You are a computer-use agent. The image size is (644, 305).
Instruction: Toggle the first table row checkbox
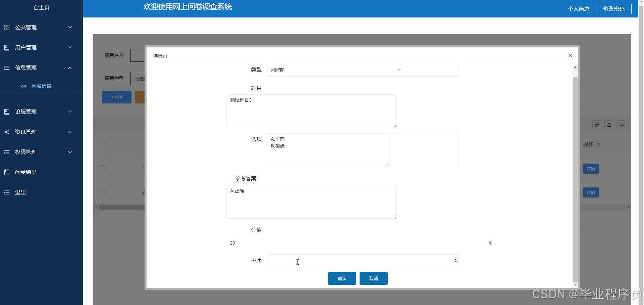pos(102,169)
